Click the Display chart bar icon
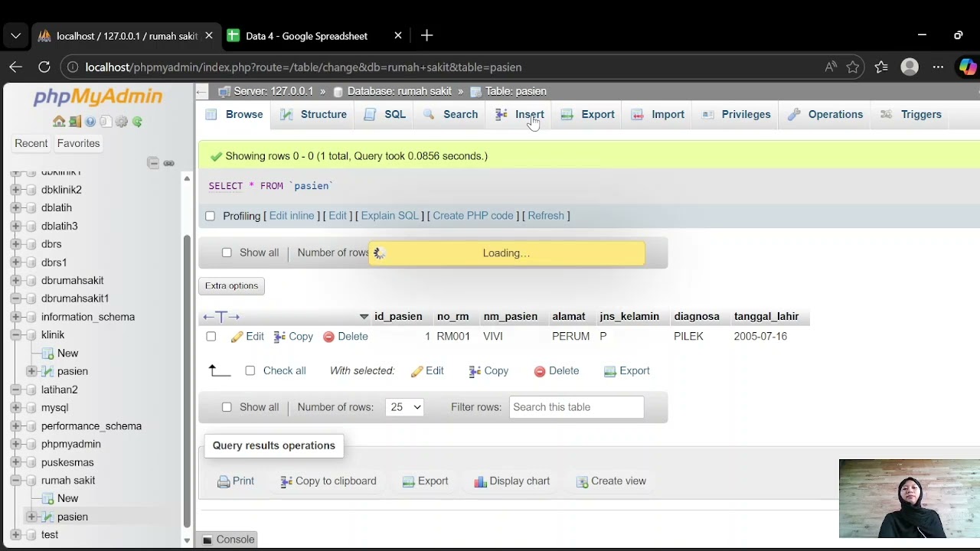 click(x=480, y=481)
